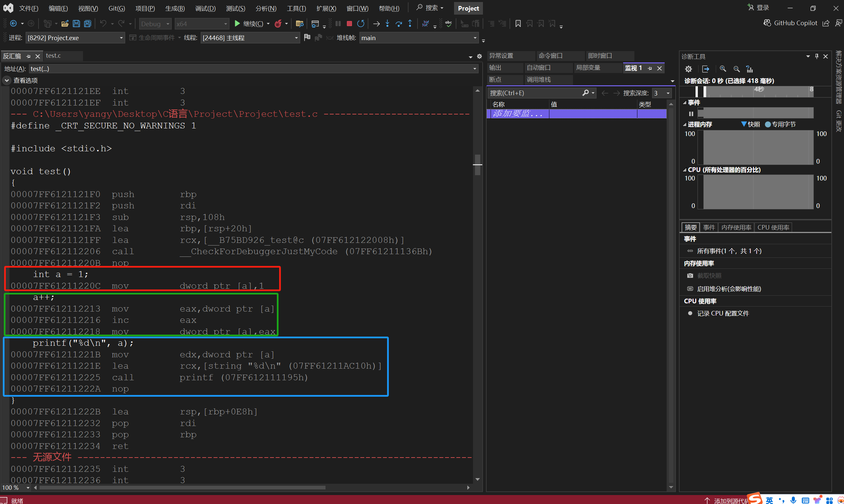Toggle pin on the 监视 1 tab

click(x=650, y=68)
